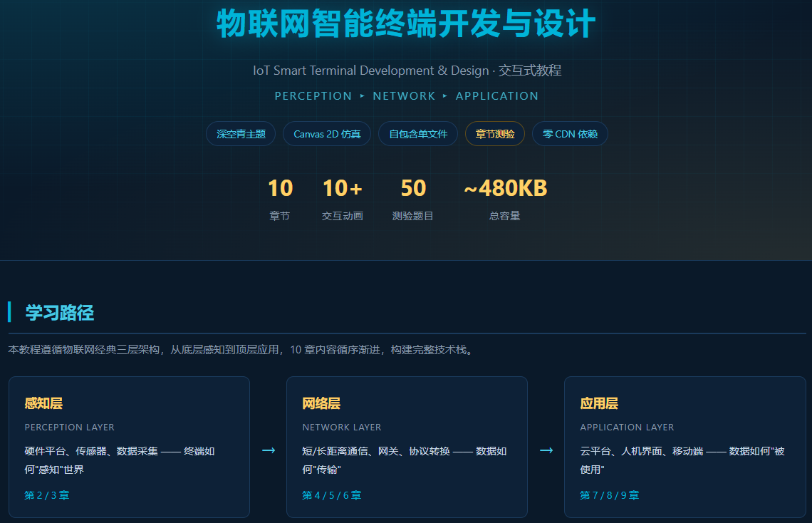The width and height of the screenshot is (812, 523).
Task: Click the description 云平台、人机界面、移动端
Action: [x=682, y=460]
